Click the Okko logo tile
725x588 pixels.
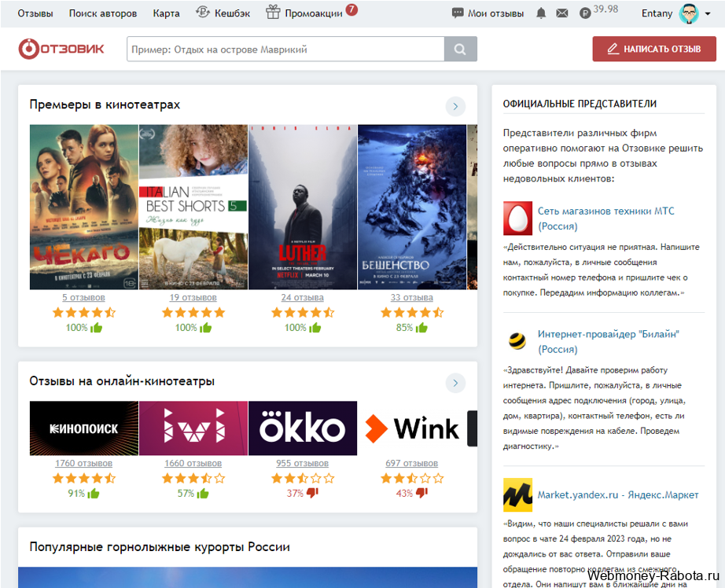(303, 428)
